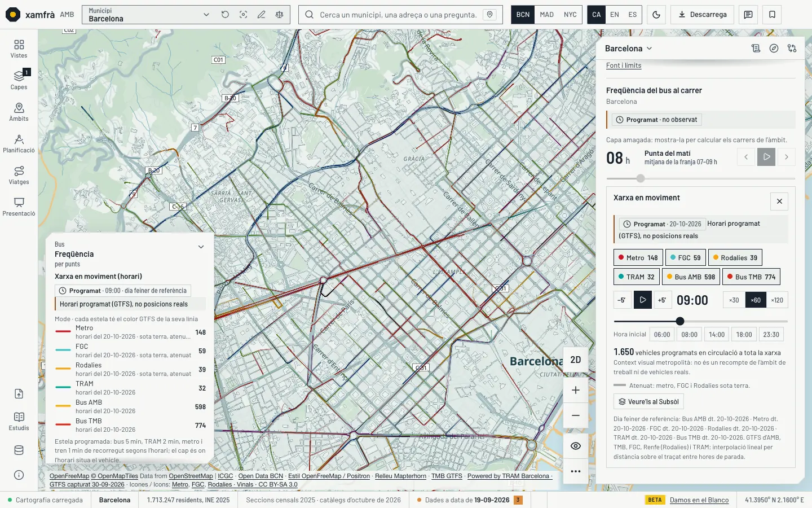The height and width of the screenshot is (508, 812).
Task: Zoom in the map with plus button
Action: 576,390
